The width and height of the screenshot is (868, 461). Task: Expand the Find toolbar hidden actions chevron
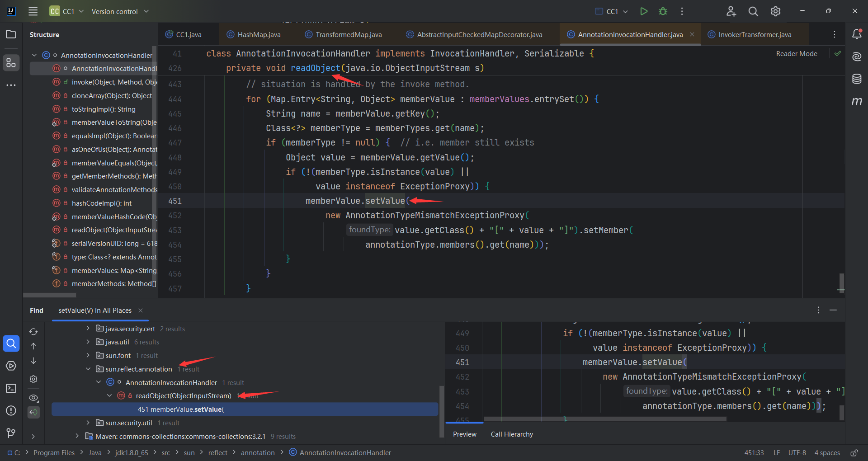coord(33,437)
